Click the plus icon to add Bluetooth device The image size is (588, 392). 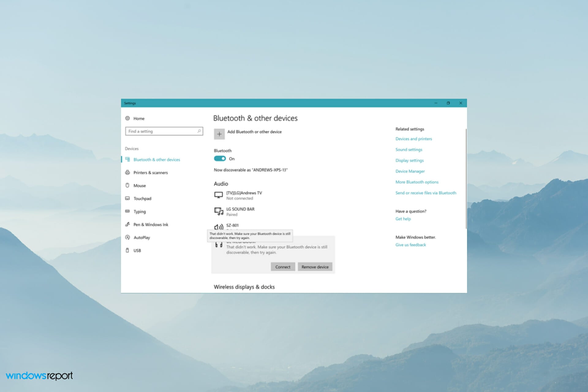(219, 134)
